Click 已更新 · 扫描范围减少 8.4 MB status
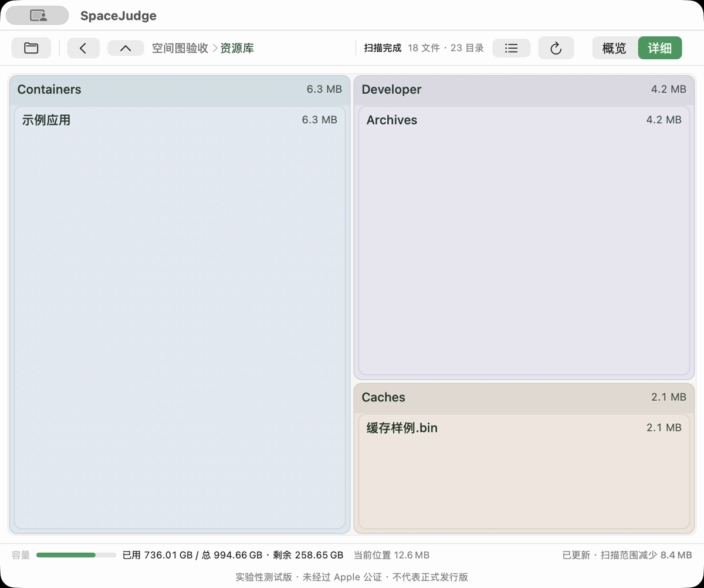This screenshot has height=588, width=704. [627, 555]
